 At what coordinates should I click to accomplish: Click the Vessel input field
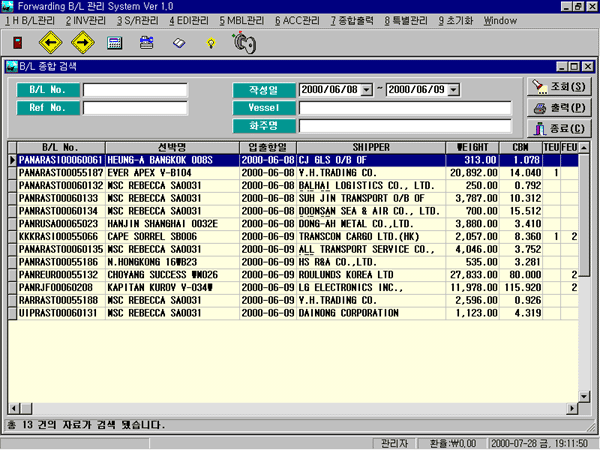(x=405, y=108)
